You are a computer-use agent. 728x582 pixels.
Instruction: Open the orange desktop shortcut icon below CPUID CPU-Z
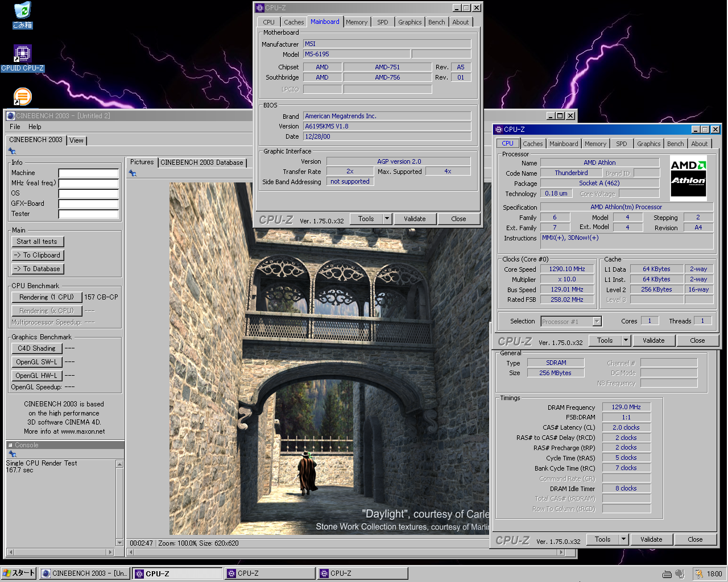coord(22,96)
